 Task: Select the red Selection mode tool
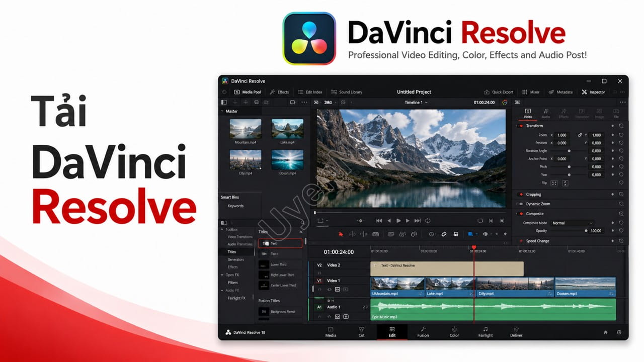(341, 234)
